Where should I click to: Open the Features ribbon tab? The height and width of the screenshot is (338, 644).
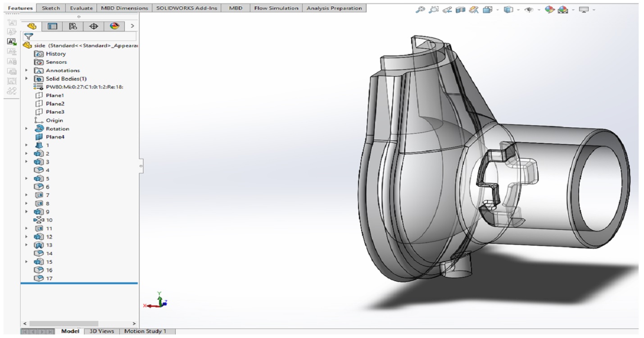point(20,8)
